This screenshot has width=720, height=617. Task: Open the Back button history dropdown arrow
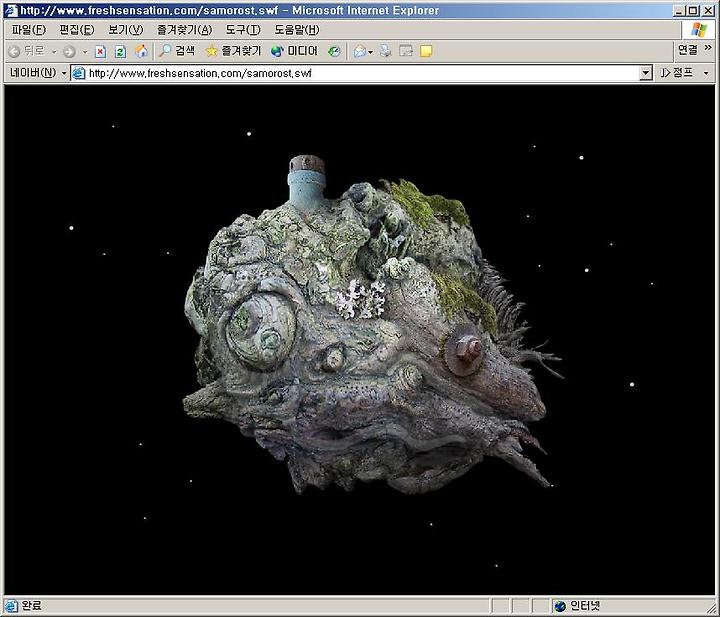coord(54,51)
